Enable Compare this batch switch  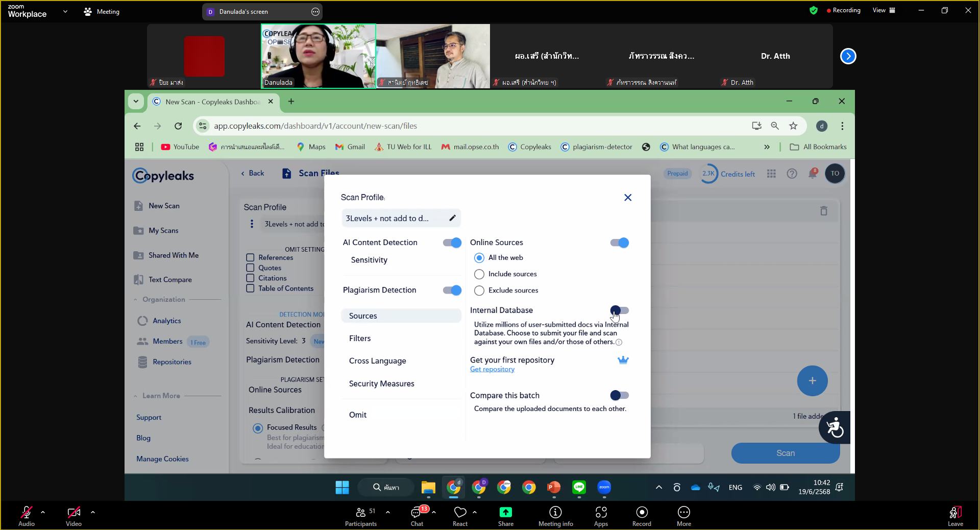(620, 395)
